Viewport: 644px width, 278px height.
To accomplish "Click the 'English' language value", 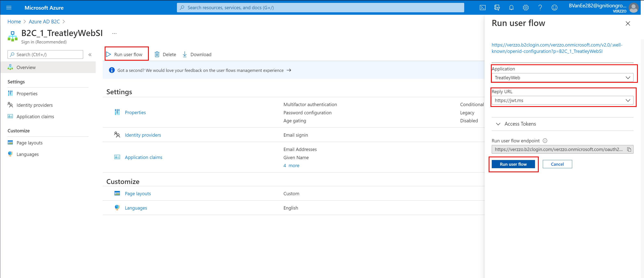I will tap(291, 208).
